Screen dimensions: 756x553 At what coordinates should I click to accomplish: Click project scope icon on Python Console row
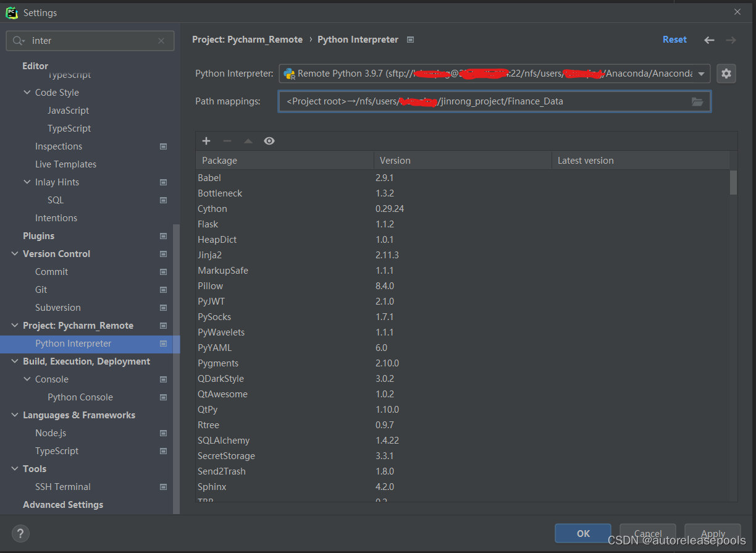pyautogui.click(x=164, y=397)
